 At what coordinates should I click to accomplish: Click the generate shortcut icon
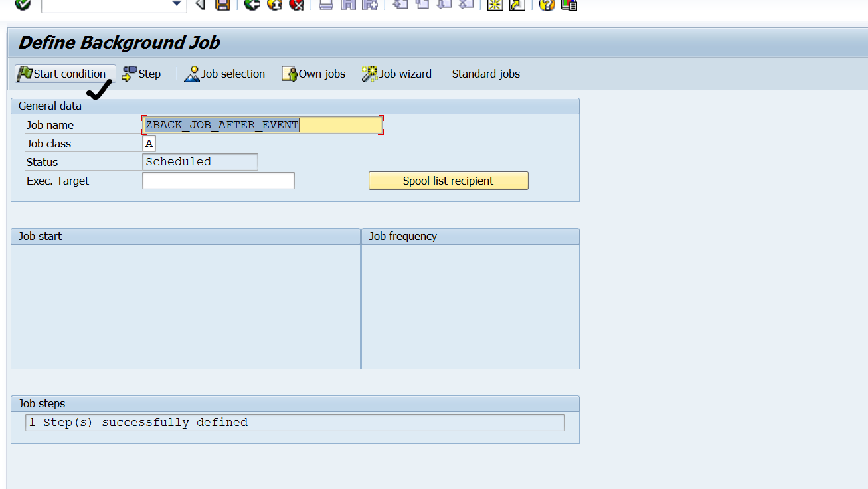tap(517, 4)
